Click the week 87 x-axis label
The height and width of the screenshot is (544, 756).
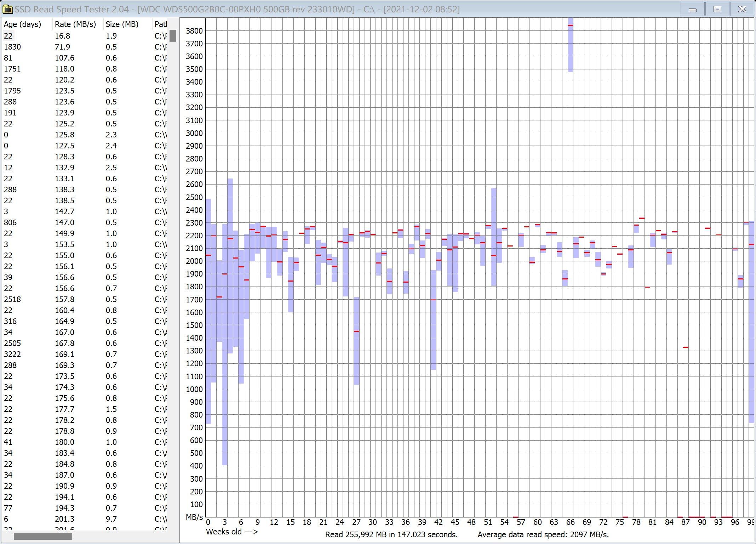(x=685, y=522)
